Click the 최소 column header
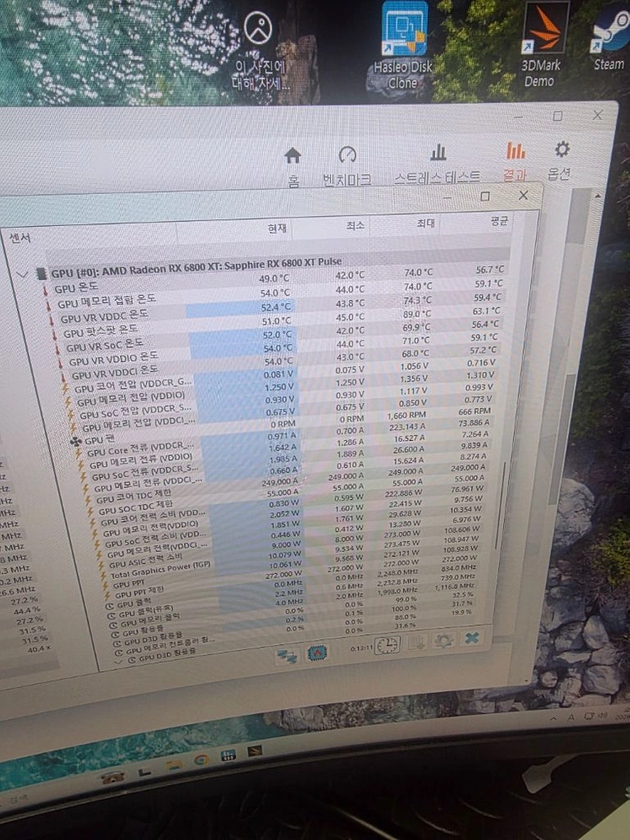 [354, 226]
